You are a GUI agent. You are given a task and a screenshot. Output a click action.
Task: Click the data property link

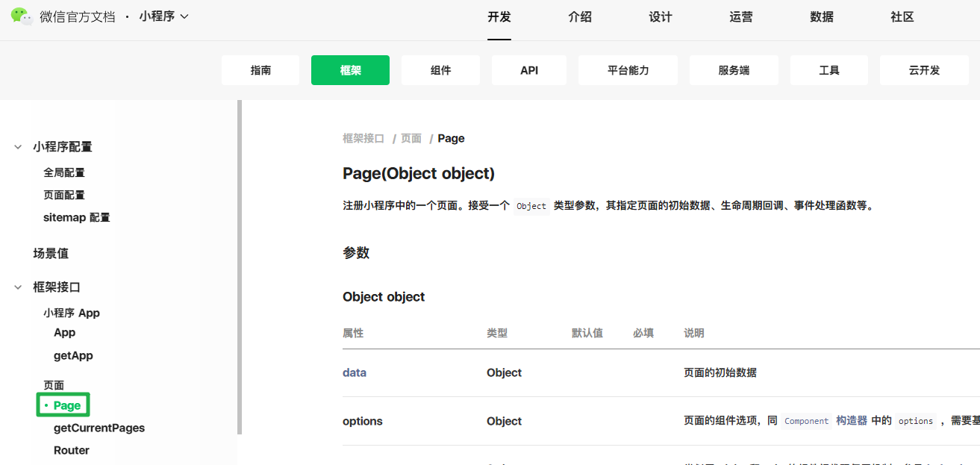355,372
